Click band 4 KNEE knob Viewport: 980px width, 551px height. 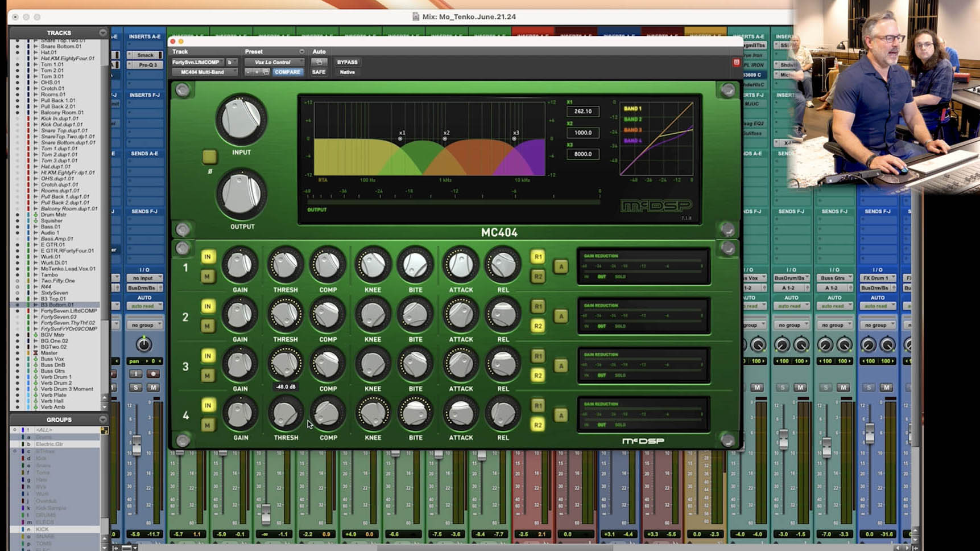pyautogui.click(x=373, y=414)
